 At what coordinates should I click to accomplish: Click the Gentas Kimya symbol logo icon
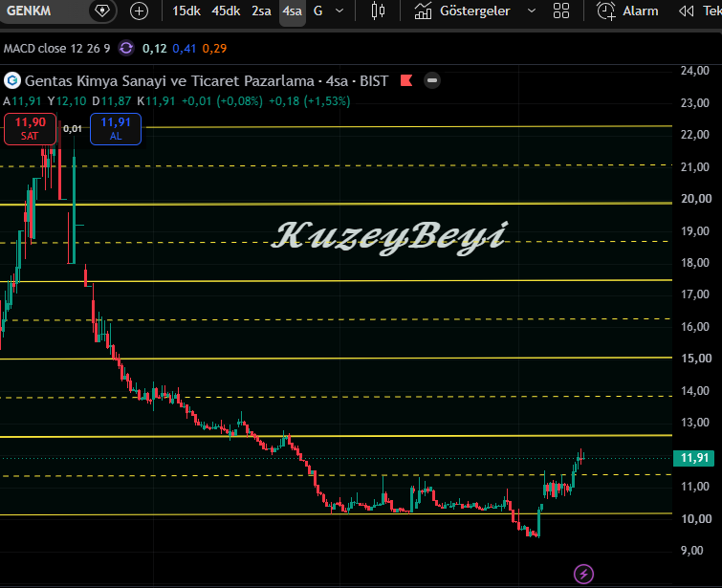point(12,80)
